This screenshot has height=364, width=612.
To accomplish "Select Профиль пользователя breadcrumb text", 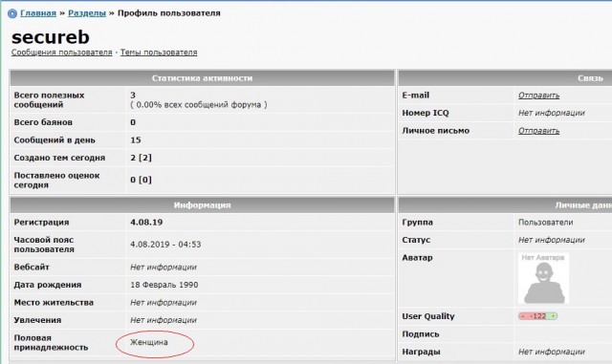I will coord(169,12).
